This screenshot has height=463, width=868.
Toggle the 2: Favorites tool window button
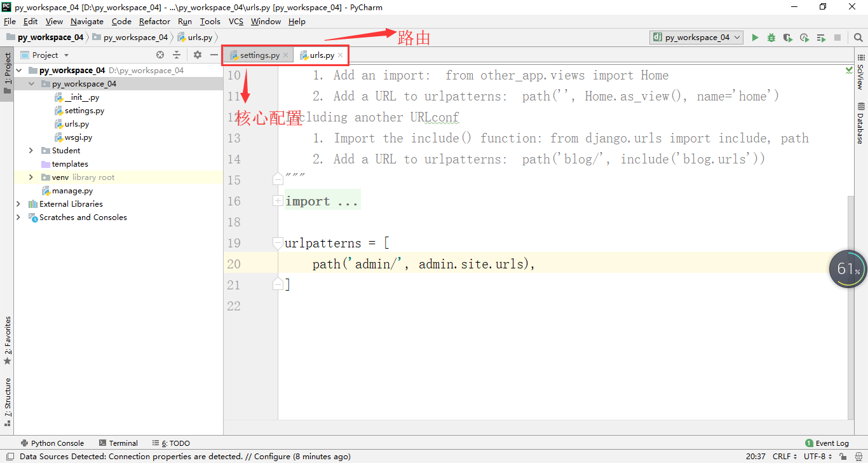click(7, 340)
